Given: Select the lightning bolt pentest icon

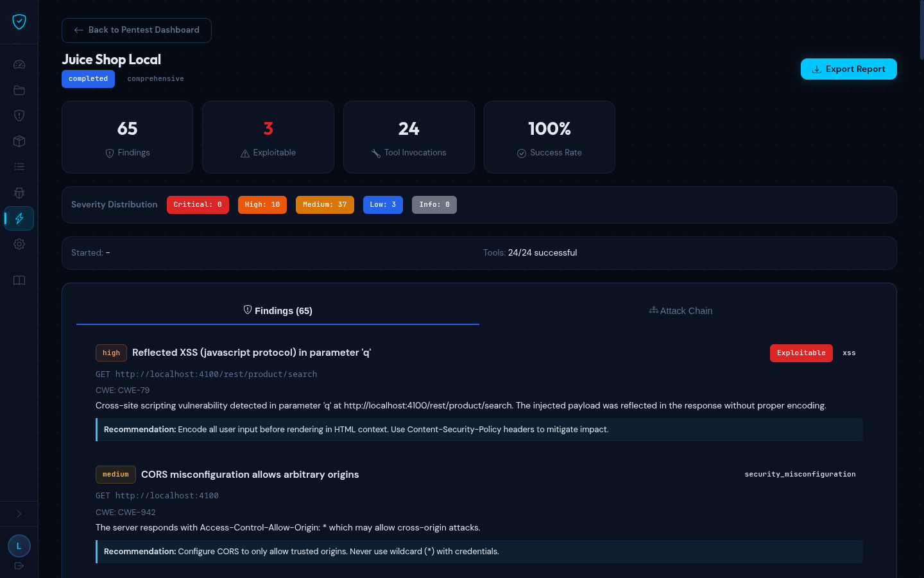Looking at the screenshot, I should (x=19, y=218).
